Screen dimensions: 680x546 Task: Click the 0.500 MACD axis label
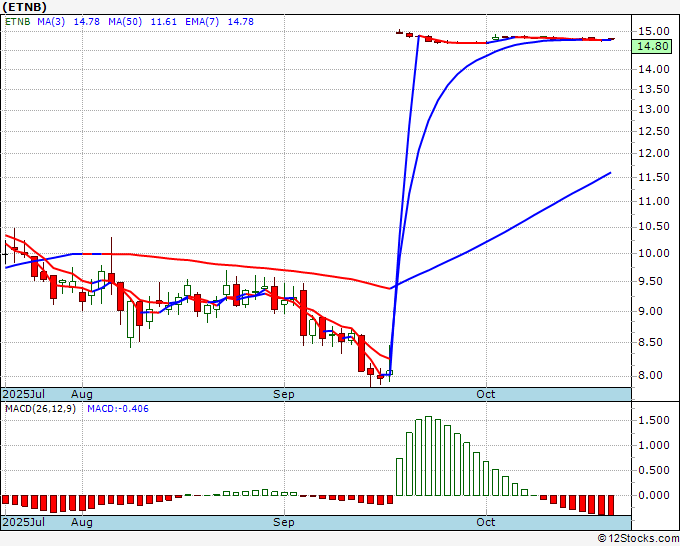pos(654,470)
